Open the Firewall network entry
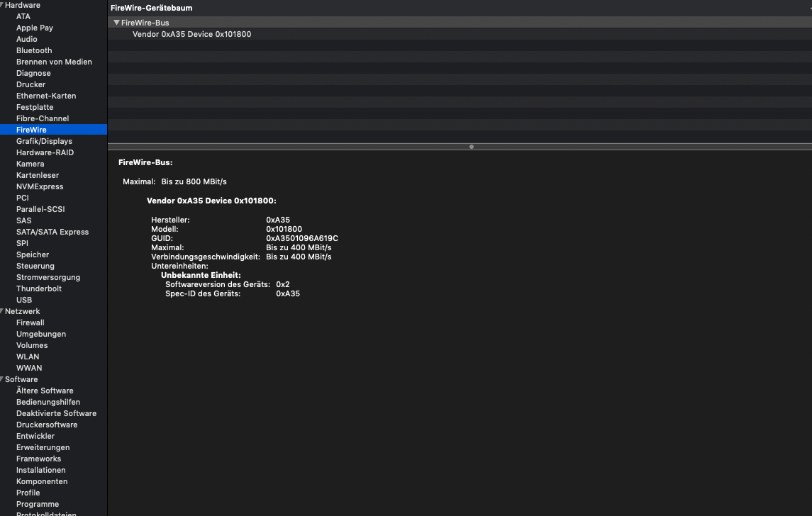Image resolution: width=812 pixels, height=516 pixels. click(x=30, y=322)
